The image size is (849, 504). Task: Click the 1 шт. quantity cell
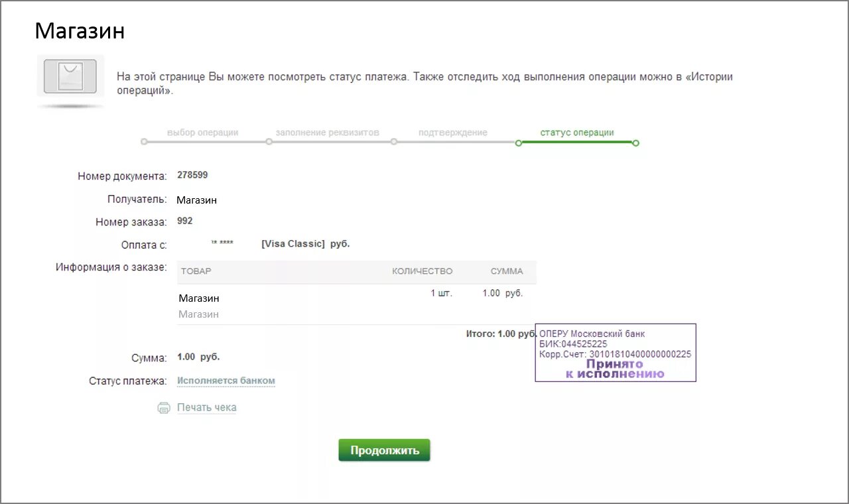tap(442, 293)
